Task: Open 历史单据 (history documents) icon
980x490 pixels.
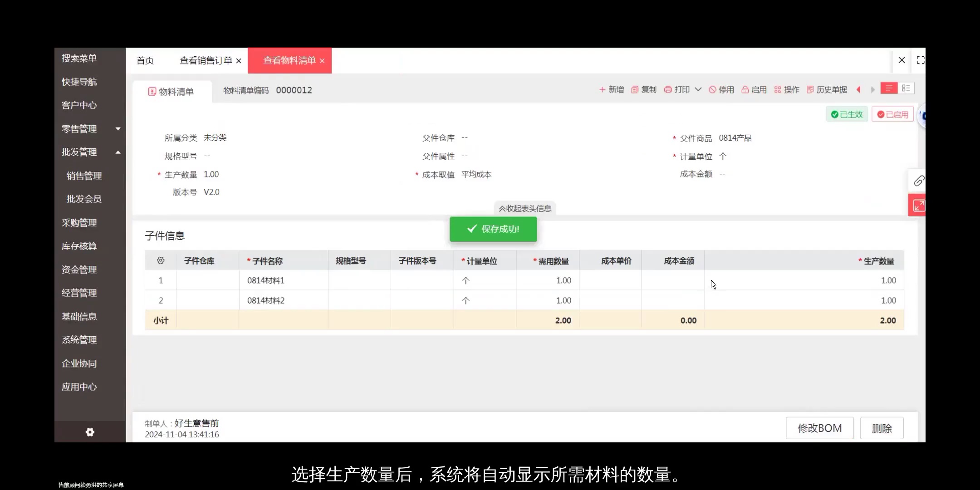Action: coord(810,89)
